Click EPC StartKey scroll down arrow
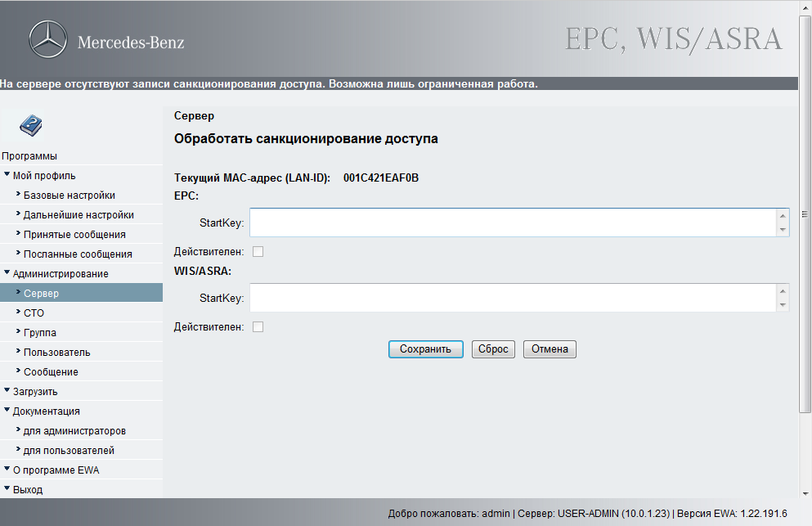This screenshot has width=812, height=526. 783,230
